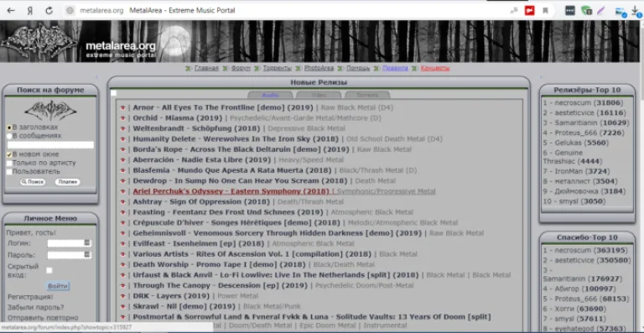Switch to the Torrents releases tab
The width and height of the screenshot is (644, 333).
click(367, 96)
